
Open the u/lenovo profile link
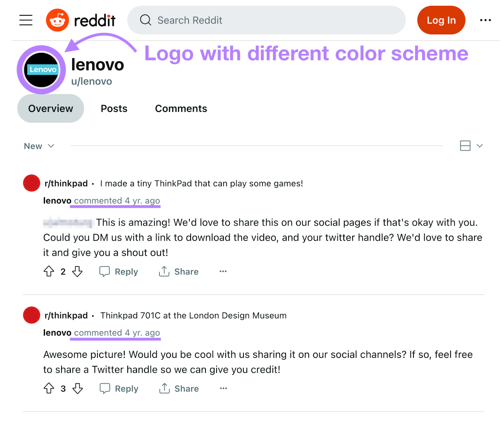tap(91, 81)
